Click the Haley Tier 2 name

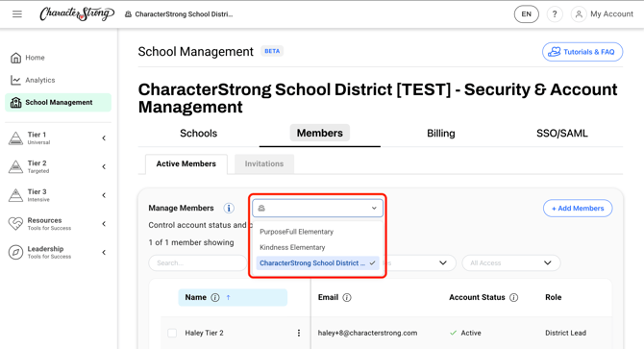pos(204,333)
